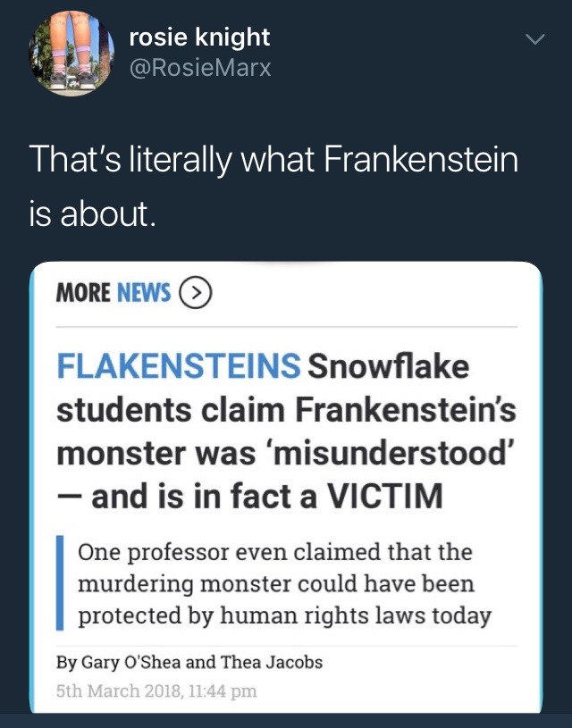Open the @RosieMarx handle link
This screenshot has height=728, width=572.
point(200,66)
